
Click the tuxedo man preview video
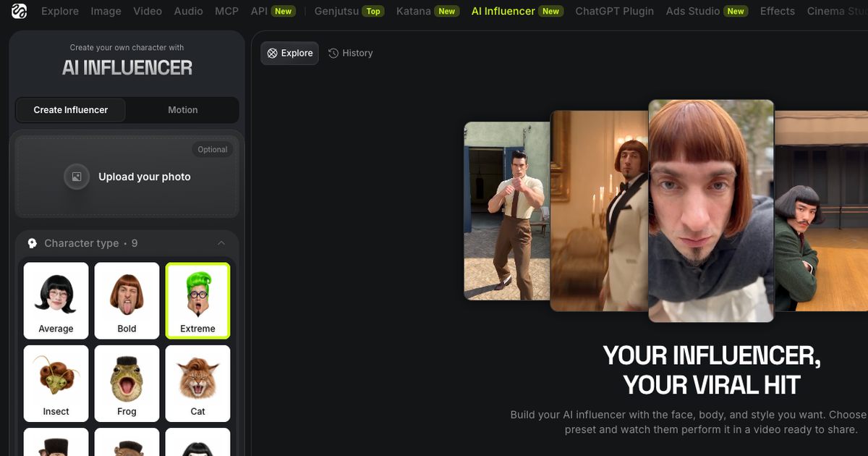tap(600, 211)
